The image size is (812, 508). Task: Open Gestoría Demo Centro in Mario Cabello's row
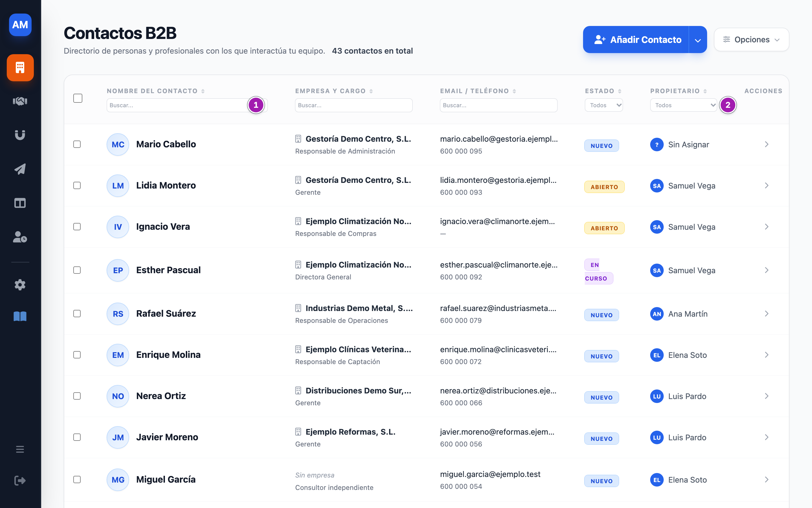point(358,139)
